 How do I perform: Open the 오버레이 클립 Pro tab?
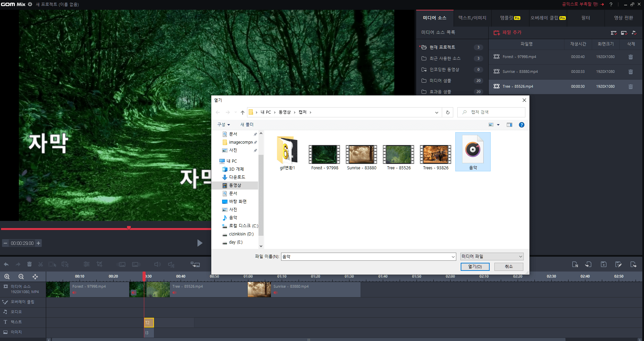[548, 18]
